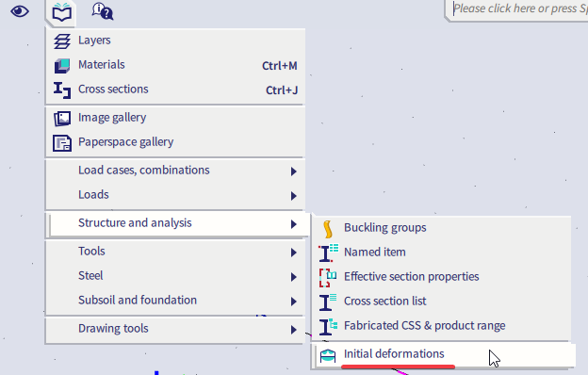Click the Effective section properties icon
The height and width of the screenshot is (375, 588).
click(x=328, y=278)
